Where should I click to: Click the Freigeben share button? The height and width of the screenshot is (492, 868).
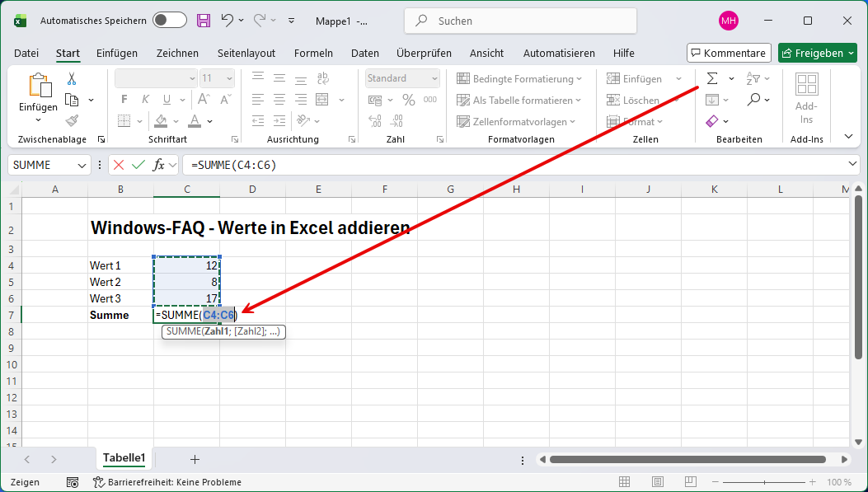817,53
